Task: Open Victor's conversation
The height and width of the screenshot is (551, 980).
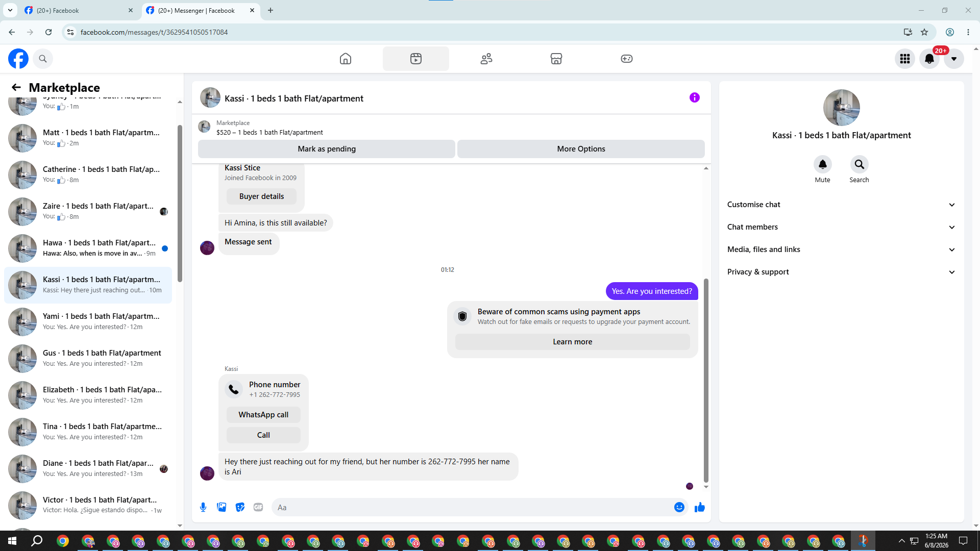Action: click(88, 505)
